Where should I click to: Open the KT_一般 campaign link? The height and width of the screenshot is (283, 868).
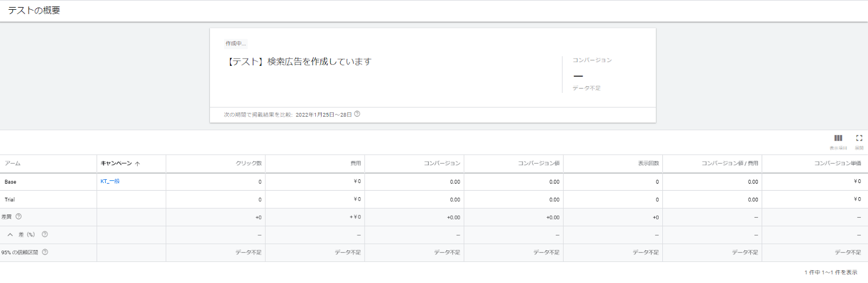click(110, 181)
